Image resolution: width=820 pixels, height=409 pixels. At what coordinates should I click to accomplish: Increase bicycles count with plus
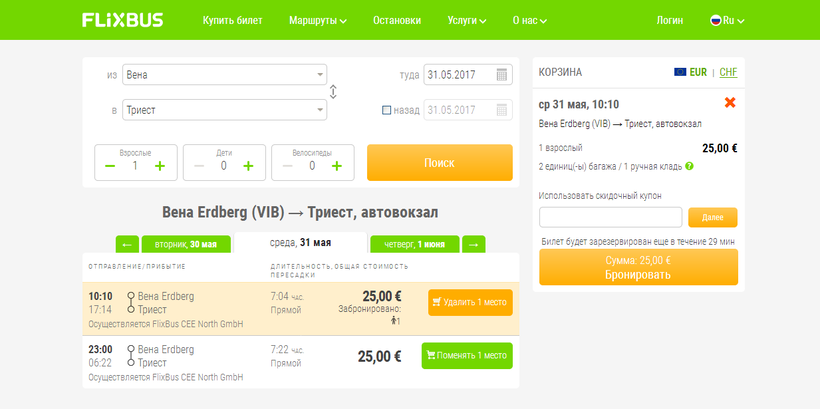[337, 166]
